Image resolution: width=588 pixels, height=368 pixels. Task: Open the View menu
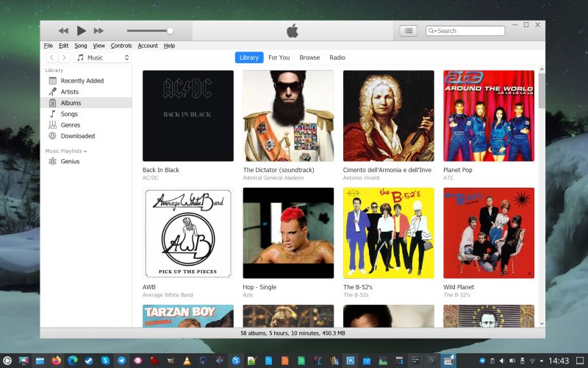[99, 46]
